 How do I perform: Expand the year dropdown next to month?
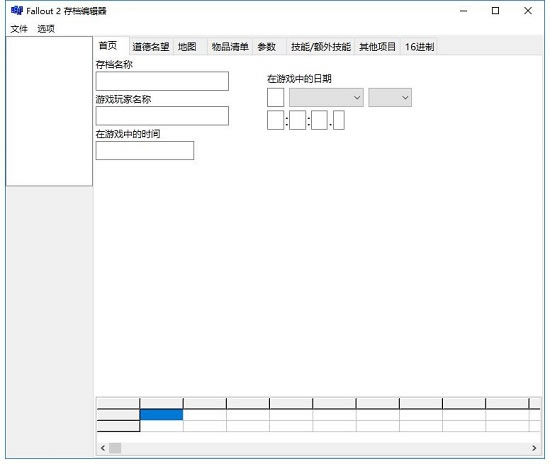390,97
